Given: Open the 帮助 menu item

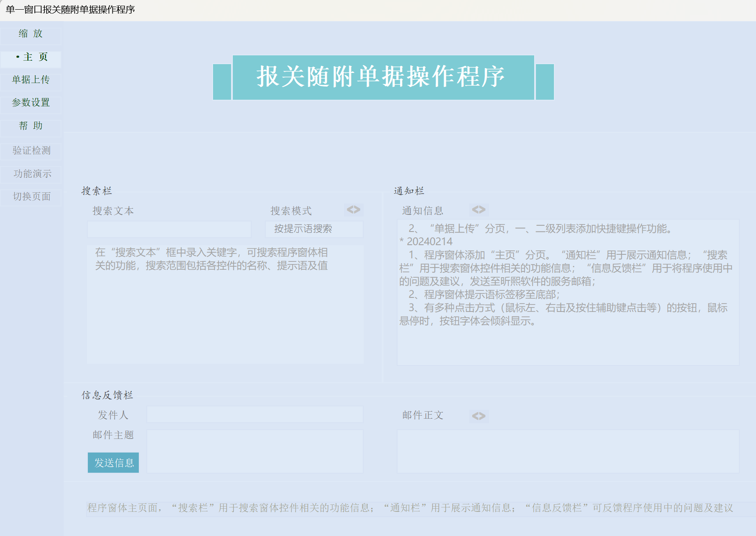Looking at the screenshot, I should [x=31, y=126].
